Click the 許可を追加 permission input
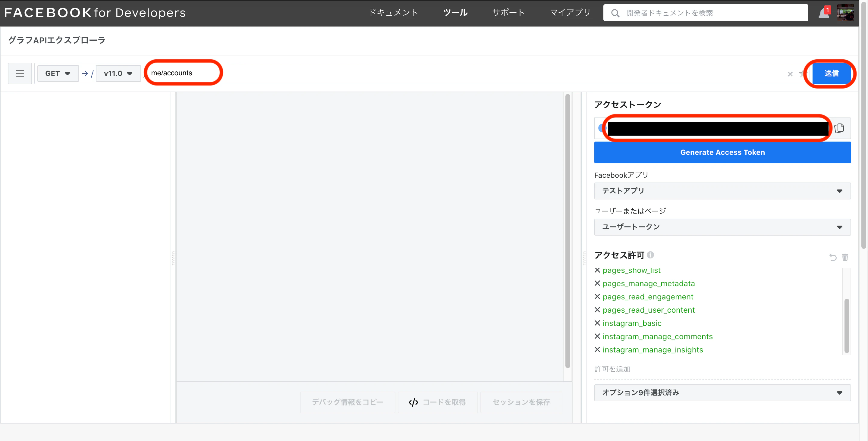 (722, 369)
